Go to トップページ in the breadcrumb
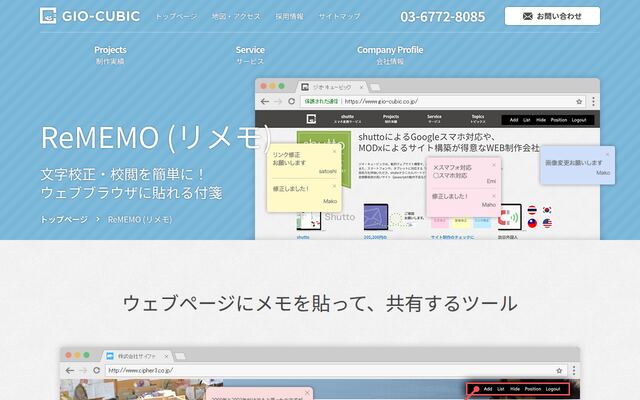Screen dimensions: 640x400 click(64, 220)
